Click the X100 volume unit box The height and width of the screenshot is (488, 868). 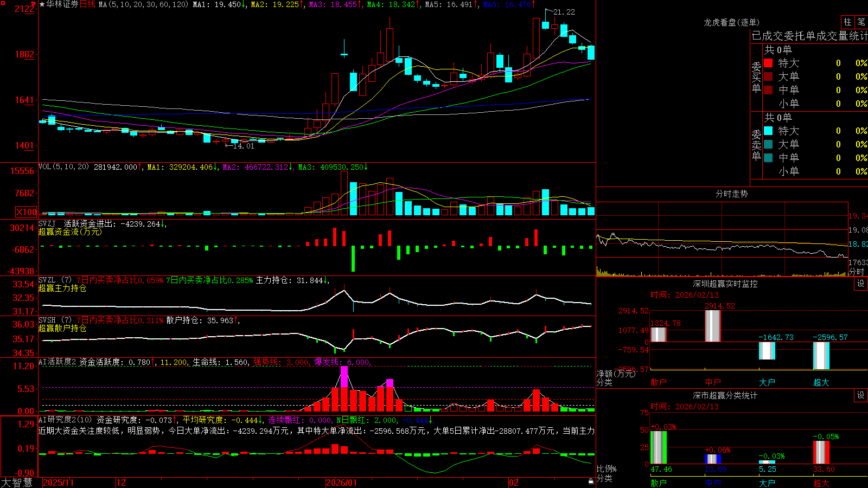click(27, 212)
